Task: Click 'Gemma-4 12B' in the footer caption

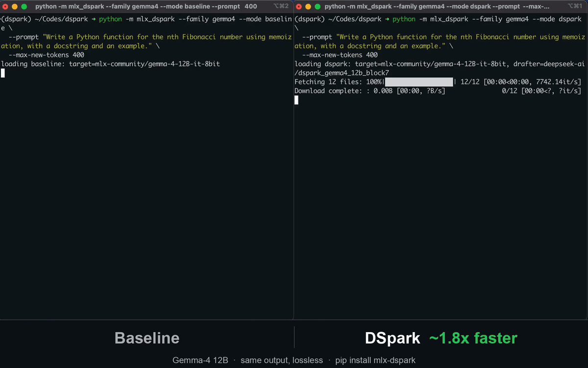Action: [200, 360]
